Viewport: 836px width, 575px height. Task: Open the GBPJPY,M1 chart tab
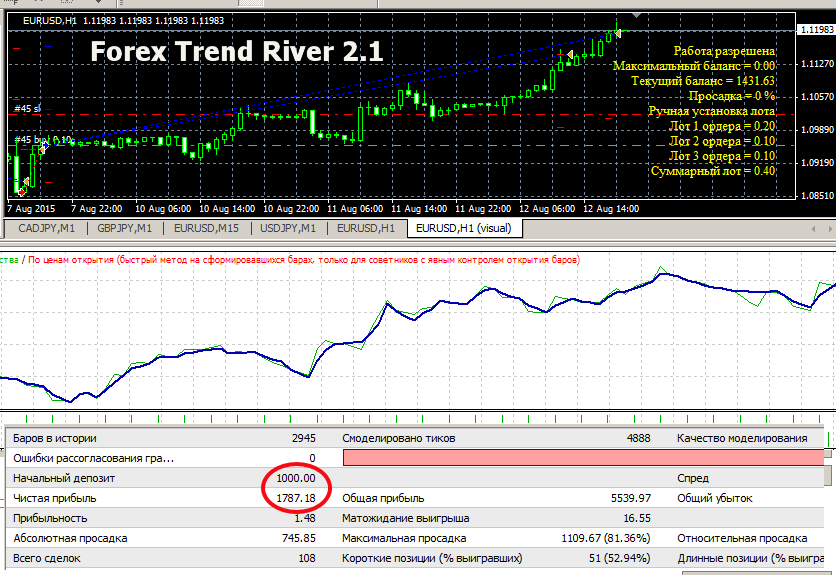pos(124,228)
